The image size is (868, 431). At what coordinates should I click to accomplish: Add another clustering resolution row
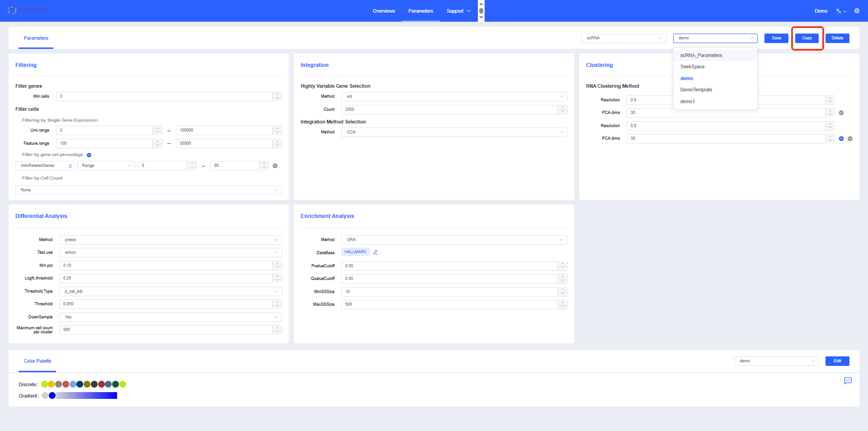coord(841,139)
